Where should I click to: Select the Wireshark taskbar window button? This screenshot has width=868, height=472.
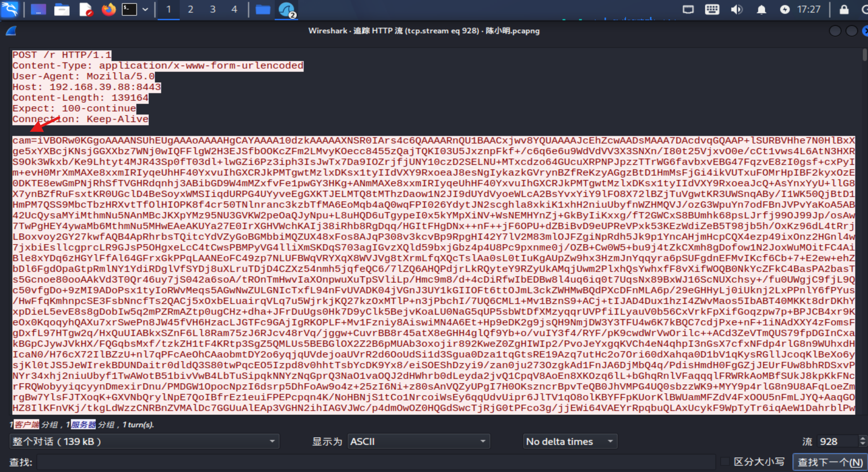[x=287, y=10]
